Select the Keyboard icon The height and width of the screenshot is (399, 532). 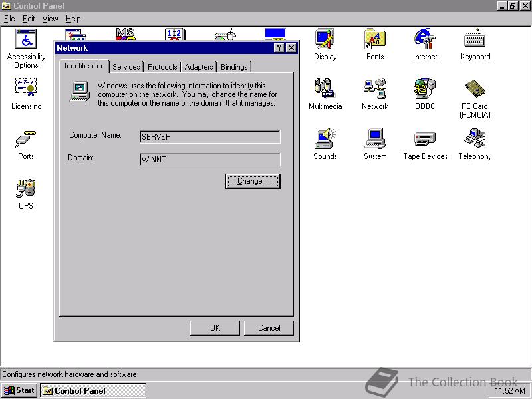coord(475,39)
